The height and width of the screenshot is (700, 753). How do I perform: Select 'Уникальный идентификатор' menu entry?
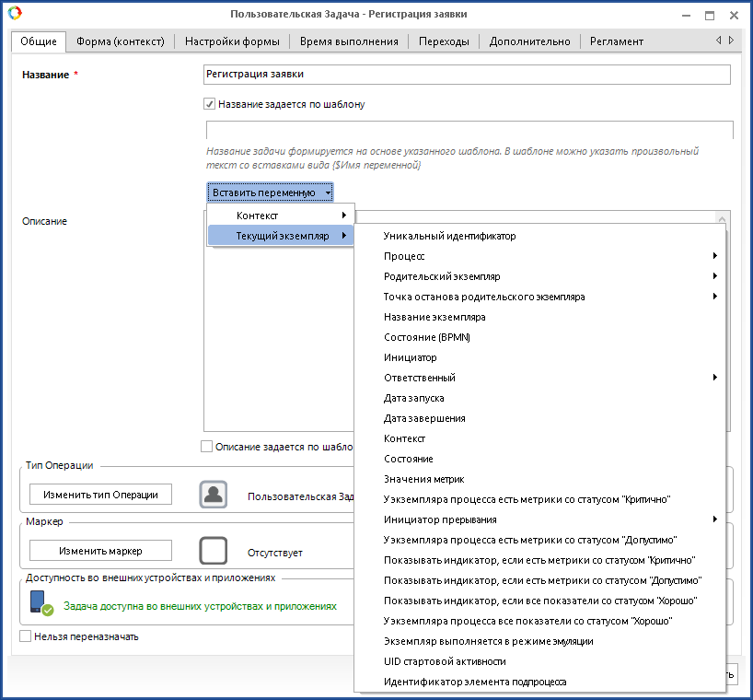click(449, 236)
